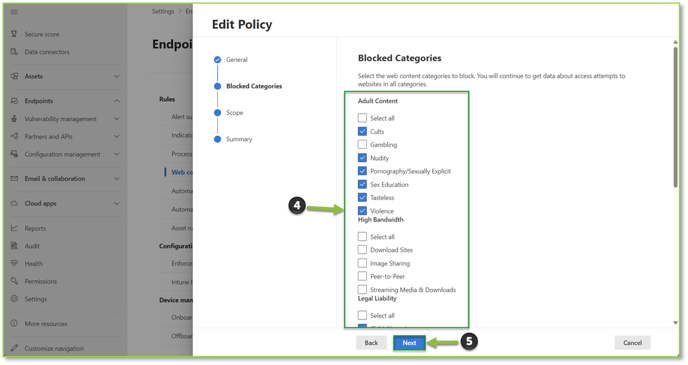Image resolution: width=688 pixels, height=365 pixels.
Task: Open the hamburger navigation menu icon
Action: [x=14, y=11]
